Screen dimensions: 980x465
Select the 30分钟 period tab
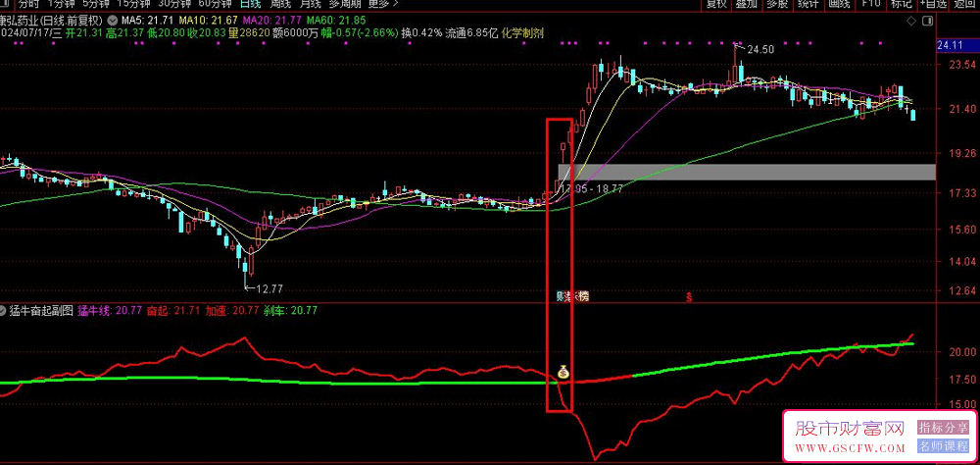173,3
